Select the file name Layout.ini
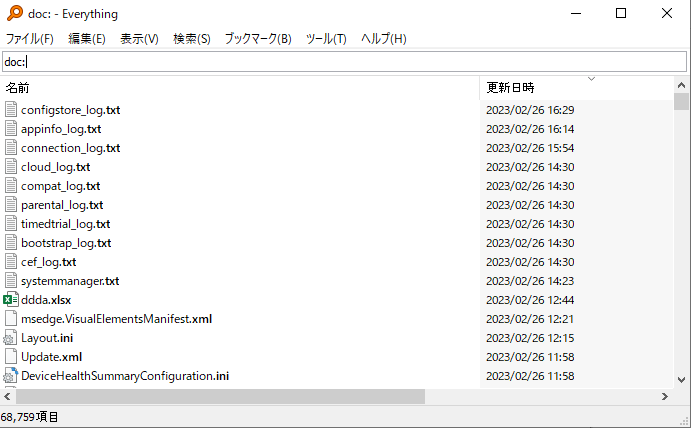Image resolution: width=691 pixels, height=428 pixels. (47, 338)
